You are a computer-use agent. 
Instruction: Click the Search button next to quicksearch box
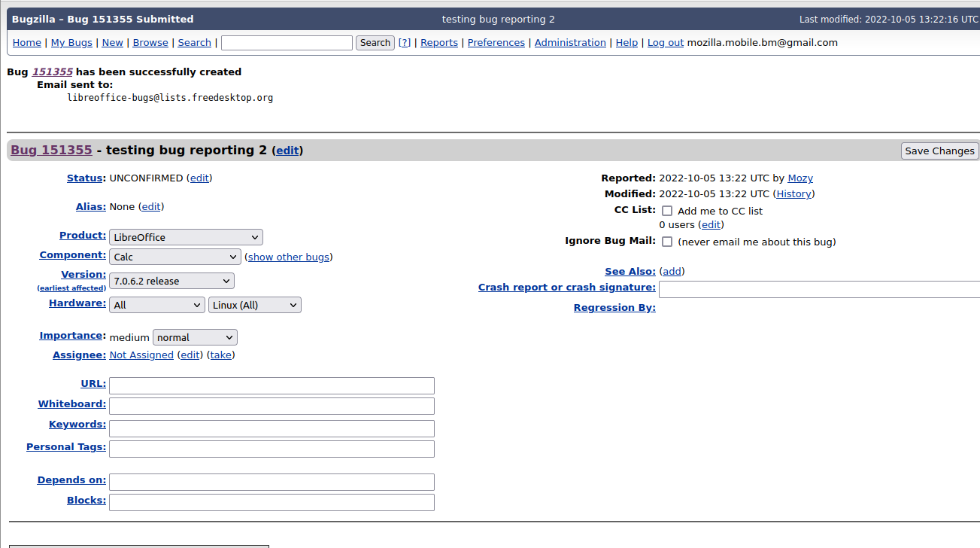pyautogui.click(x=375, y=43)
